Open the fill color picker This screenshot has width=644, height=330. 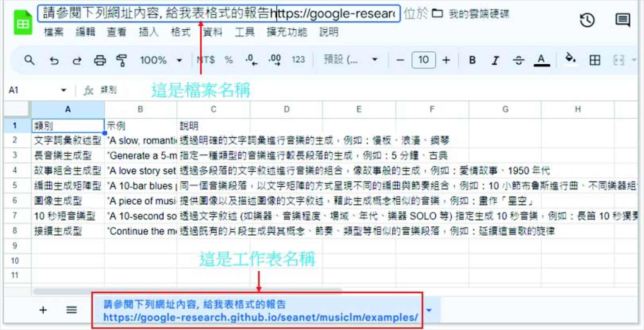(570, 58)
